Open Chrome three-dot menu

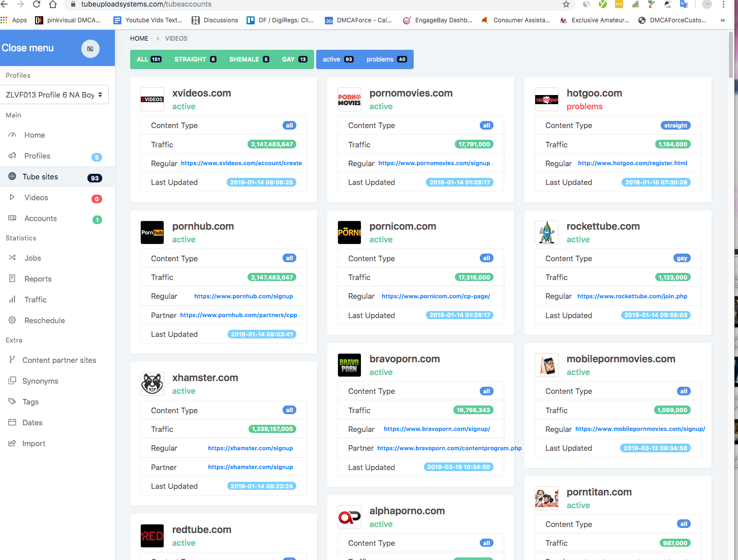point(723,4)
